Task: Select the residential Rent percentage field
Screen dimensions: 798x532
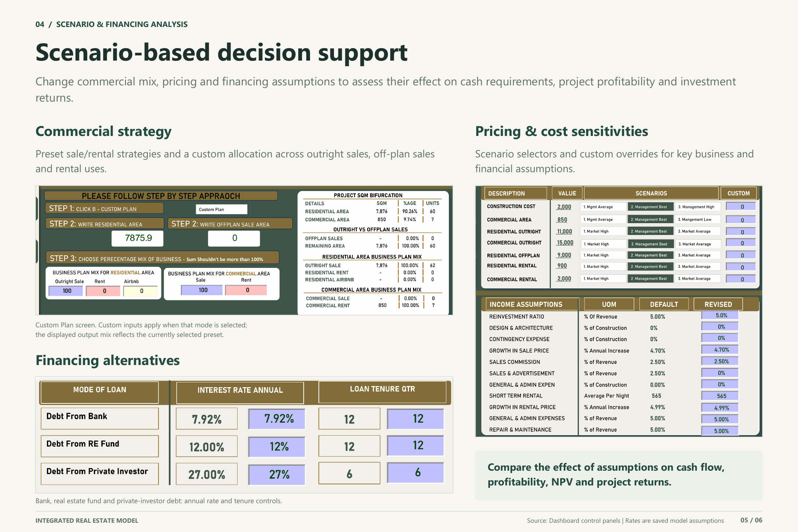Action: click(x=103, y=291)
